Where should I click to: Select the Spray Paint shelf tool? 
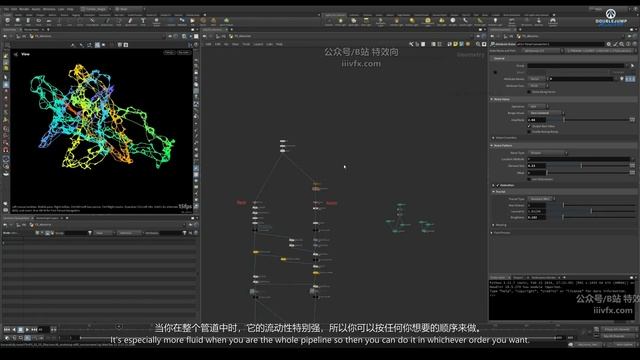(131, 21)
